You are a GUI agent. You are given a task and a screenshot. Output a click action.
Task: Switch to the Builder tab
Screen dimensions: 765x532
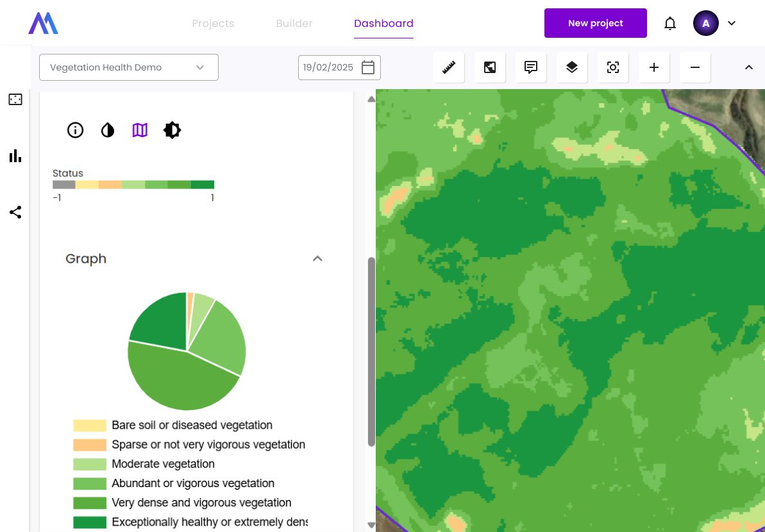click(x=294, y=24)
